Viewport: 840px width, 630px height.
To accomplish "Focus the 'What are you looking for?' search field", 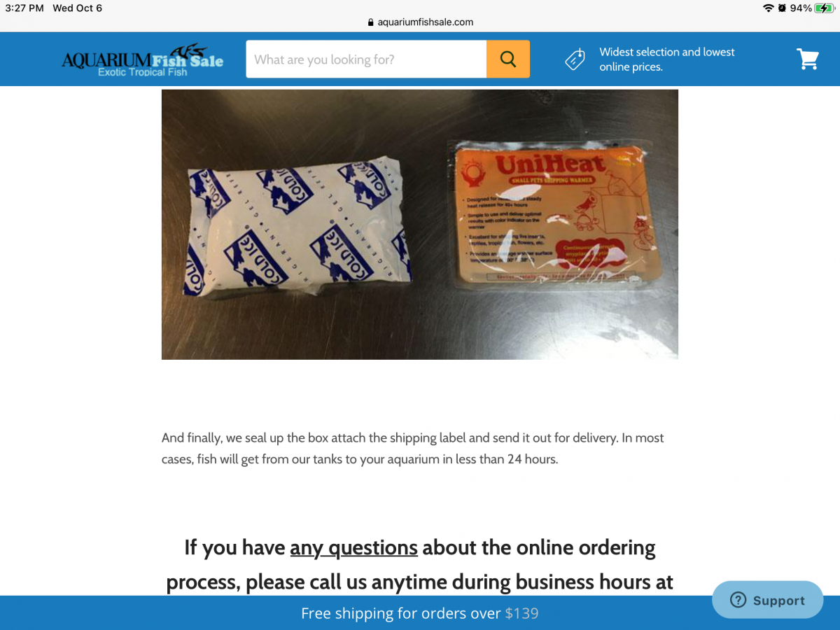I will point(366,59).
